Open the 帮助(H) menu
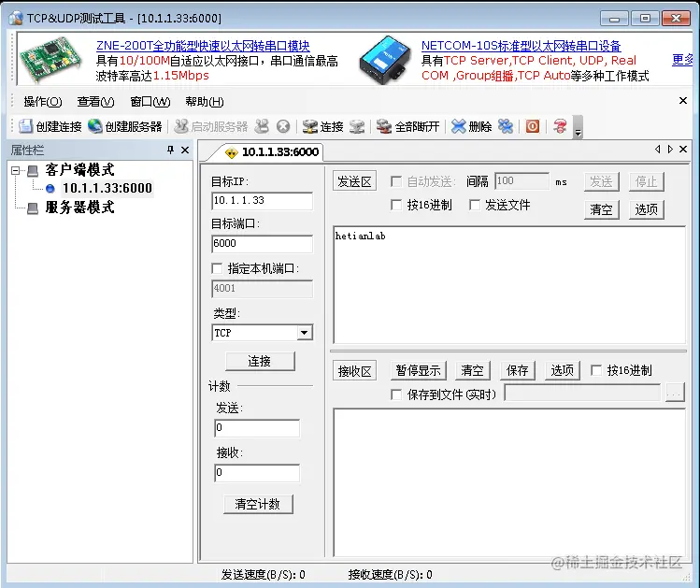Image resolution: width=700 pixels, height=588 pixels. tap(205, 102)
